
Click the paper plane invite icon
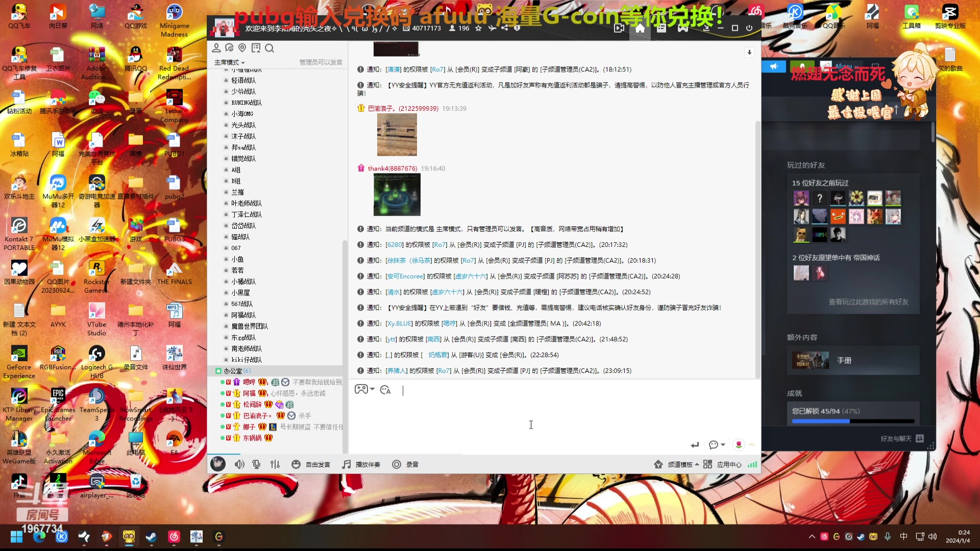tap(492, 28)
